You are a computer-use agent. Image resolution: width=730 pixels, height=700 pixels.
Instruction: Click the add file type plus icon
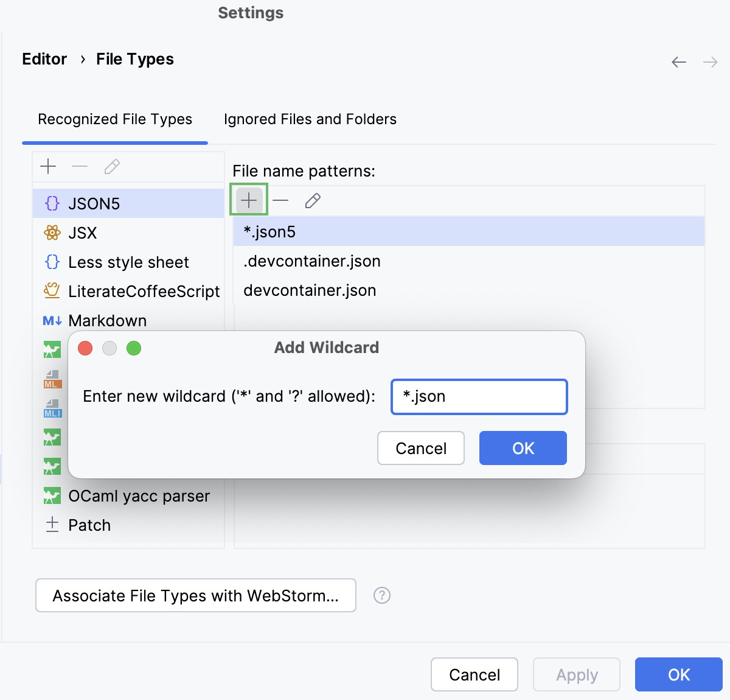pyautogui.click(x=48, y=166)
